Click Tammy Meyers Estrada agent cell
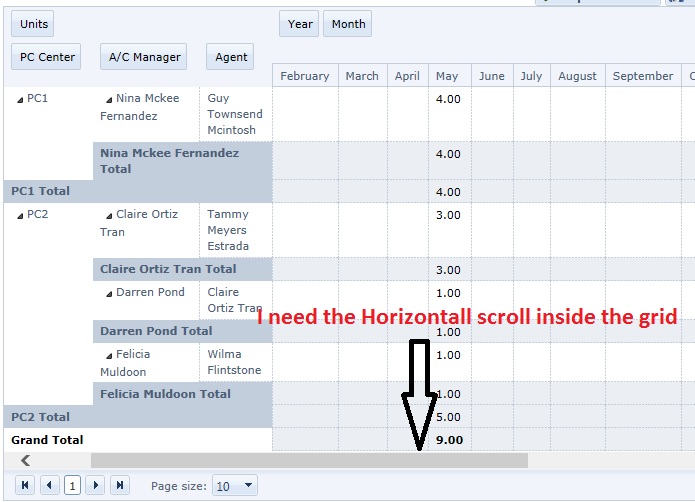Image resolution: width=695 pixels, height=502 pixels. tap(235, 230)
